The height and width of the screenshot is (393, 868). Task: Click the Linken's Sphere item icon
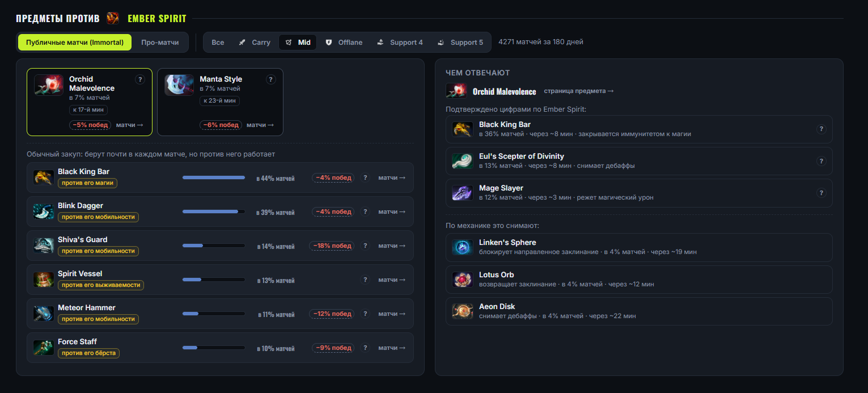(x=463, y=247)
